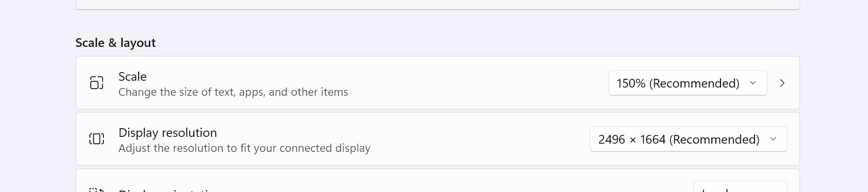Select the Scale settings row
This screenshot has width=868, height=192.
pos(438,83)
